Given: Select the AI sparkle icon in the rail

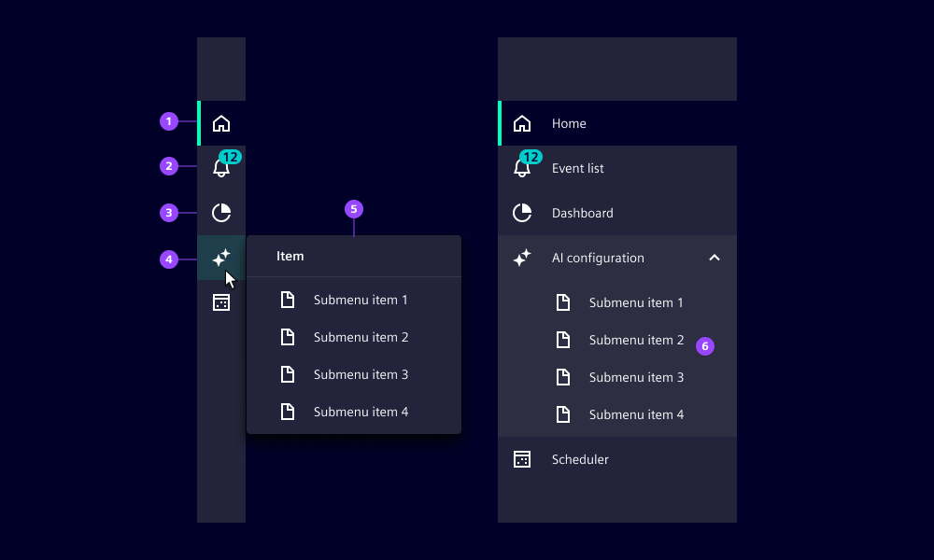Looking at the screenshot, I should click(221, 259).
